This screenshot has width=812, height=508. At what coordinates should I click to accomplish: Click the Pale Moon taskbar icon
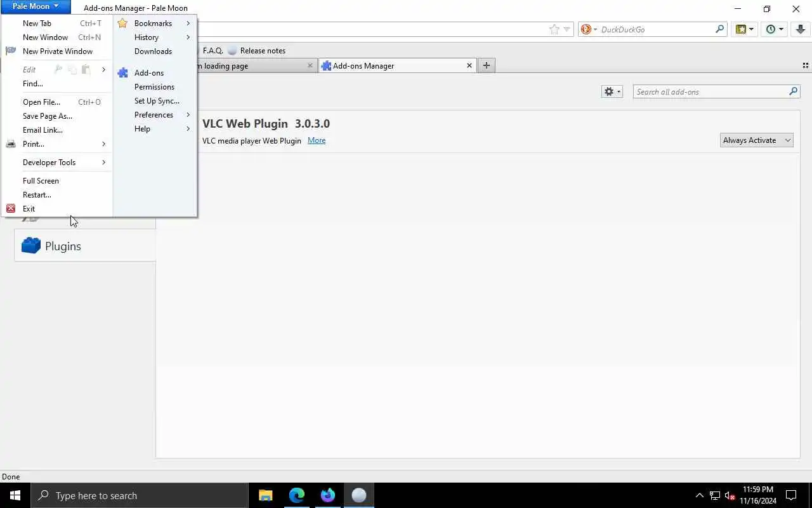pos(359,495)
